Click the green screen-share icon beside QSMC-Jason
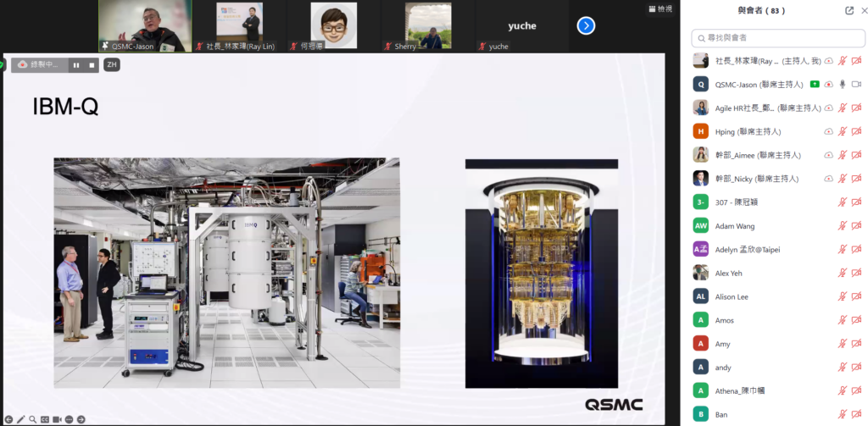868x426 pixels. pyautogui.click(x=815, y=84)
